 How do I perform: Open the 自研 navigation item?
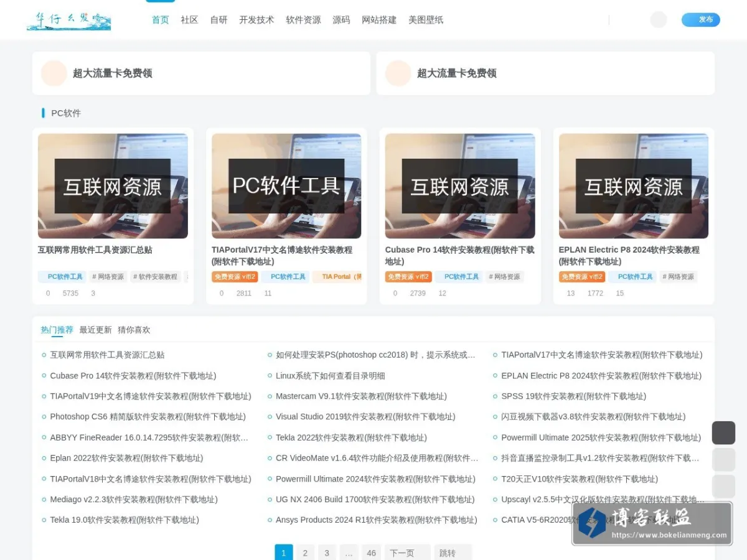click(x=218, y=20)
